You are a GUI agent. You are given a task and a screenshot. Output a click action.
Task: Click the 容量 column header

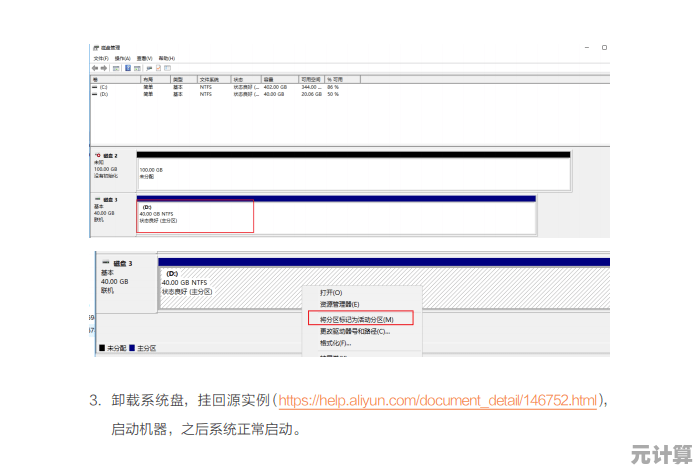coord(279,79)
